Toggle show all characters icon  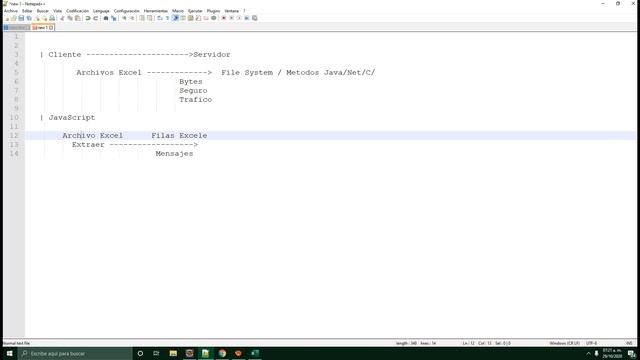(167, 18)
